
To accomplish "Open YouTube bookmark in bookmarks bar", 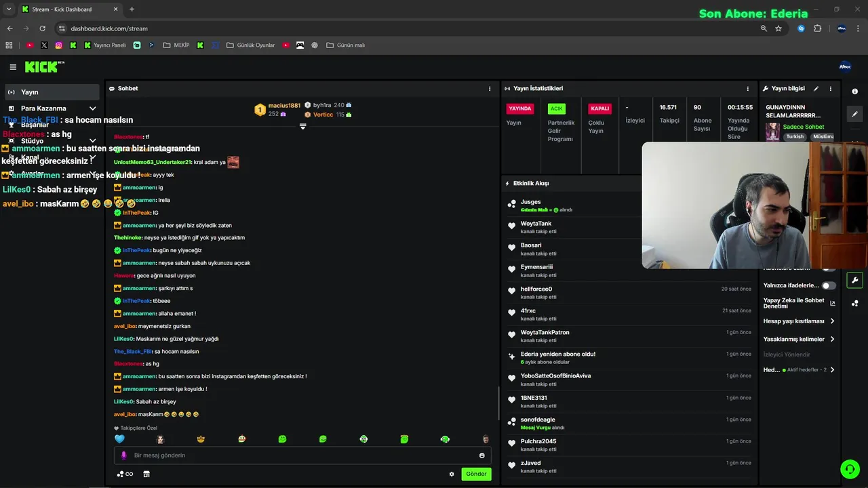I will point(30,45).
